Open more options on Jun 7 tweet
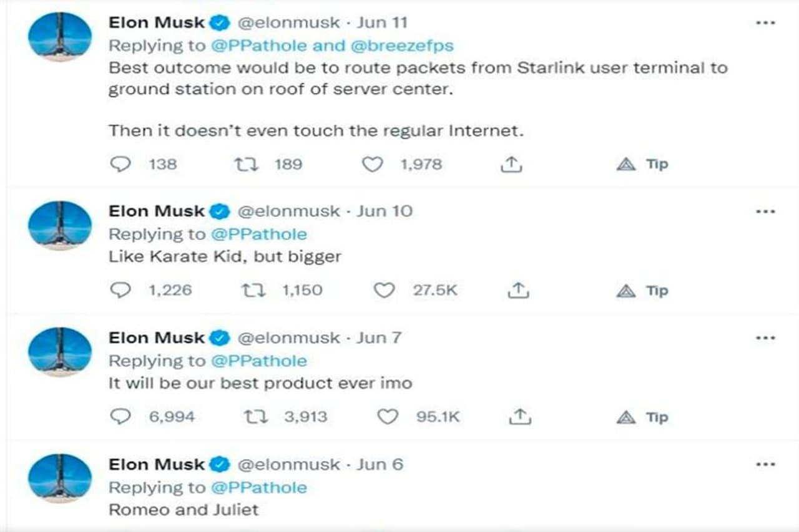The image size is (799, 532). (765, 338)
